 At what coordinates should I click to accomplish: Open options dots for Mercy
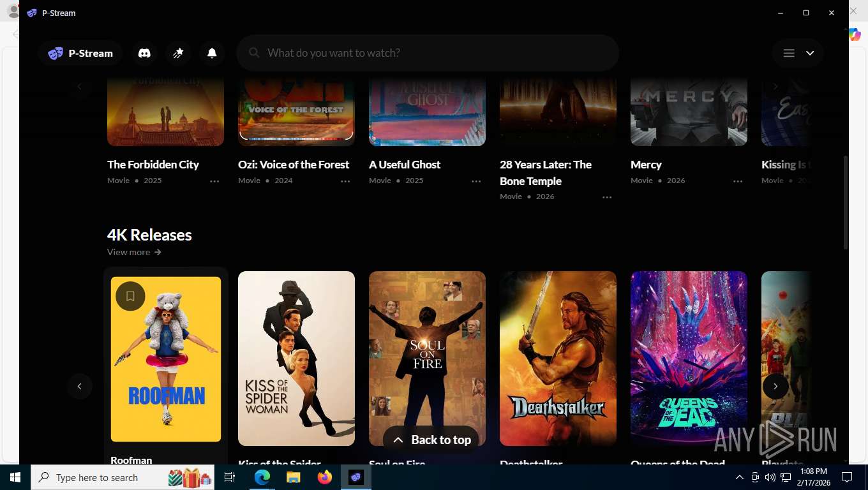tap(738, 181)
